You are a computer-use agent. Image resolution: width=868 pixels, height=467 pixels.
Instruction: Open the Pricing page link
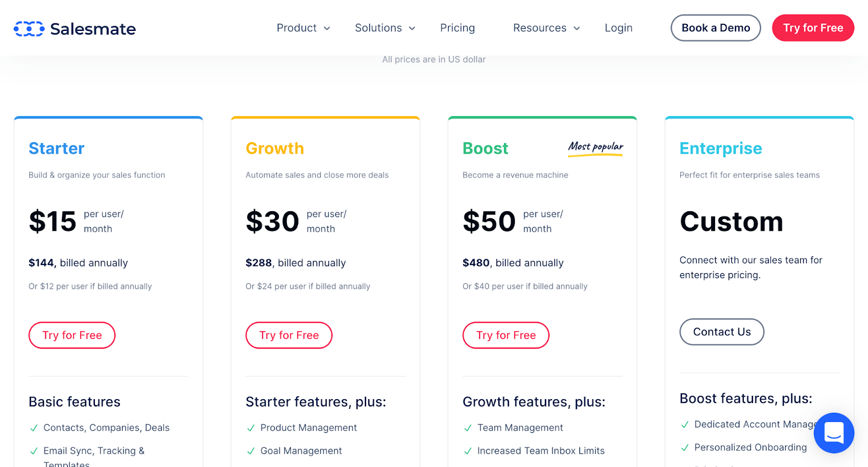(x=457, y=28)
